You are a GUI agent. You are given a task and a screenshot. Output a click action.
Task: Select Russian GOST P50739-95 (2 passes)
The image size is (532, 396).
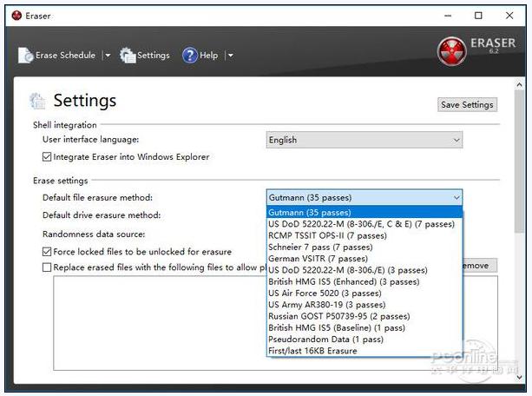click(x=365, y=316)
